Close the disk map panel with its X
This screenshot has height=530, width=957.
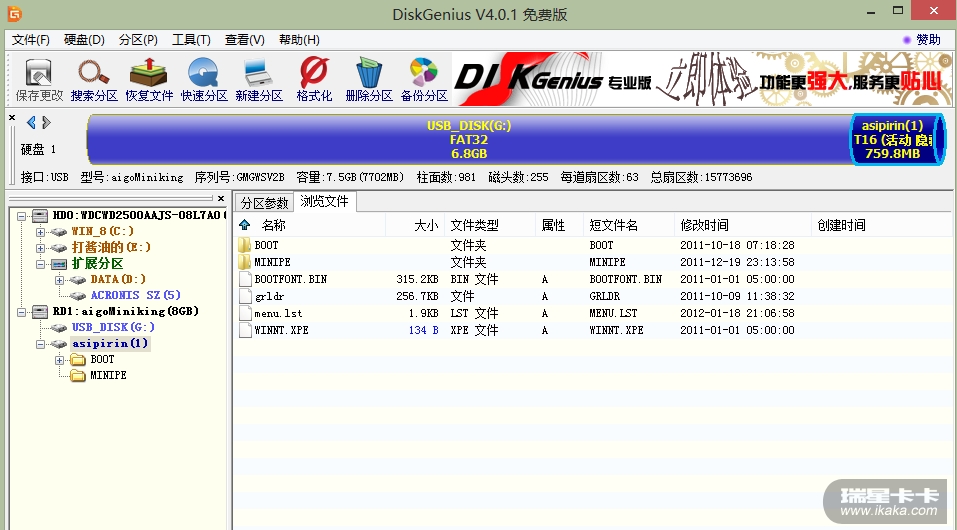tap(12, 117)
